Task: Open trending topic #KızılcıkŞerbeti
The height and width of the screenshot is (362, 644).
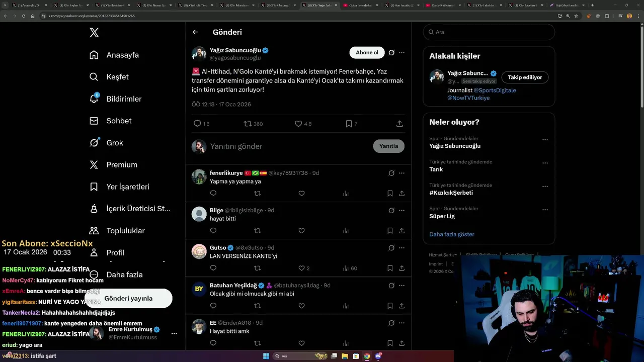Action: pyautogui.click(x=451, y=193)
